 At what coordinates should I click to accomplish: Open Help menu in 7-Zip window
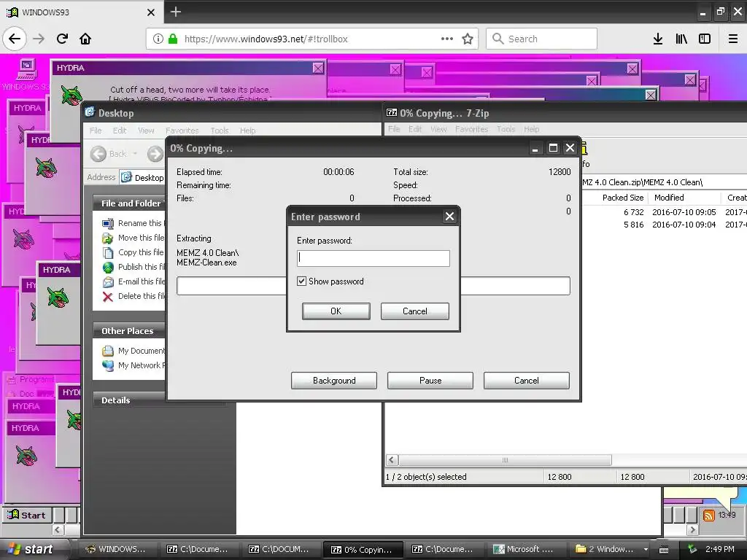pyautogui.click(x=532, y=129)
